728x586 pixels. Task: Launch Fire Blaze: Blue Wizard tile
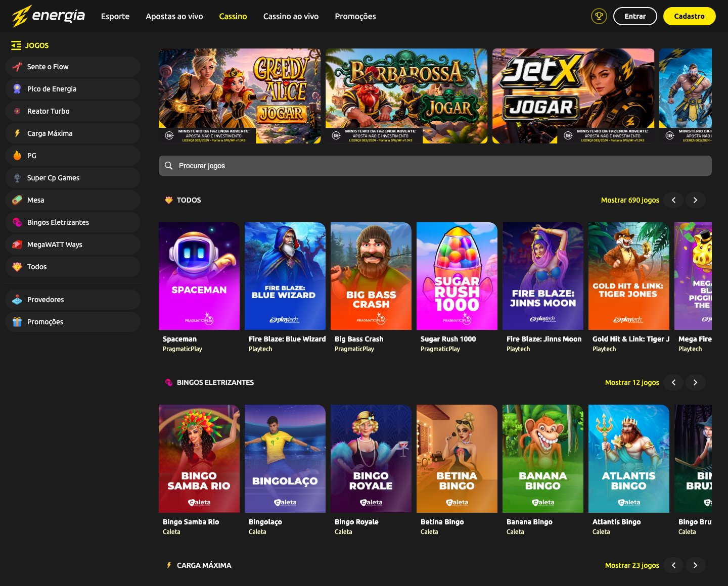click(x=285, y=276)
